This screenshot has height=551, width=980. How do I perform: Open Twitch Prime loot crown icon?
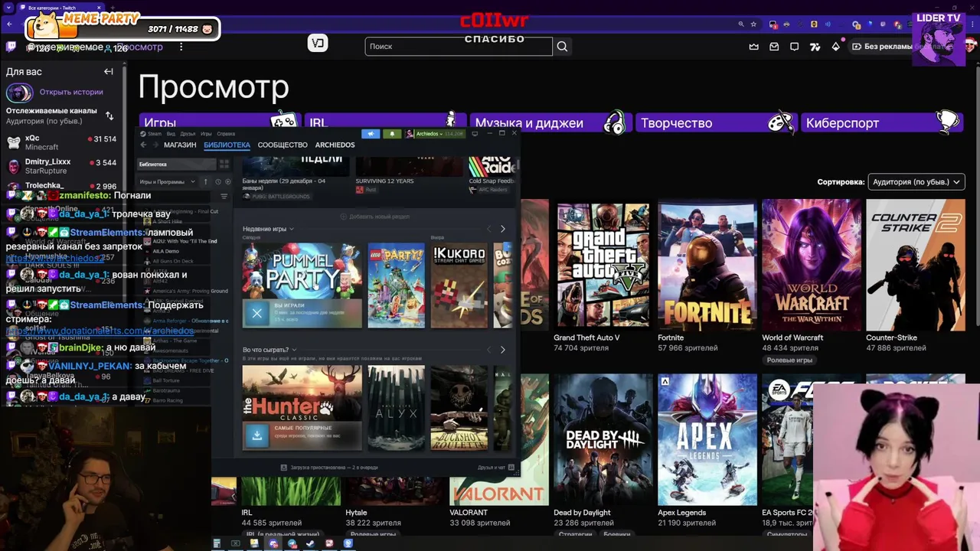click(x=754, y=47)
